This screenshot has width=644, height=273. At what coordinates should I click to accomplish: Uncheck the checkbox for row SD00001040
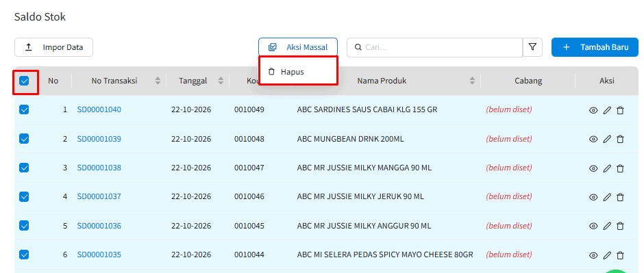[24, 109]
